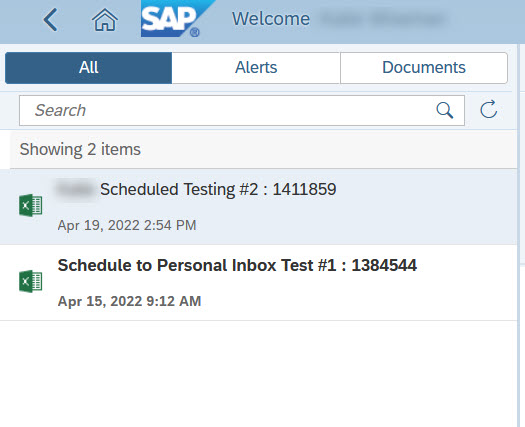Refresh the inbox list
Image resolution: width=525 pixels, height=427 pixels.
489,110
